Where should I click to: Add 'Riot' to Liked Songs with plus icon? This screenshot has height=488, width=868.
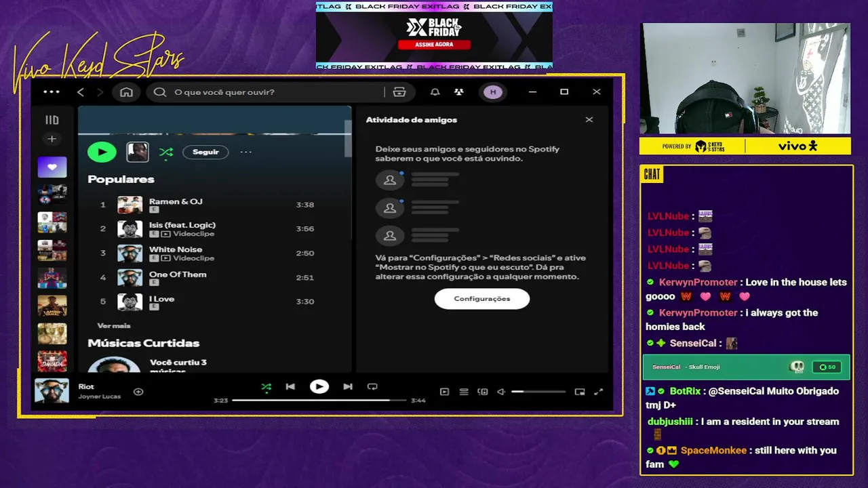click(138, 392)
